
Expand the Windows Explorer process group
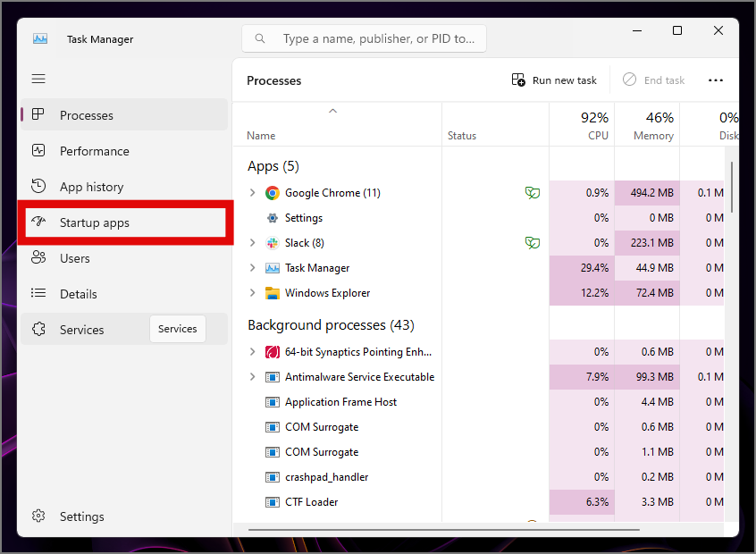pos(252,293)
